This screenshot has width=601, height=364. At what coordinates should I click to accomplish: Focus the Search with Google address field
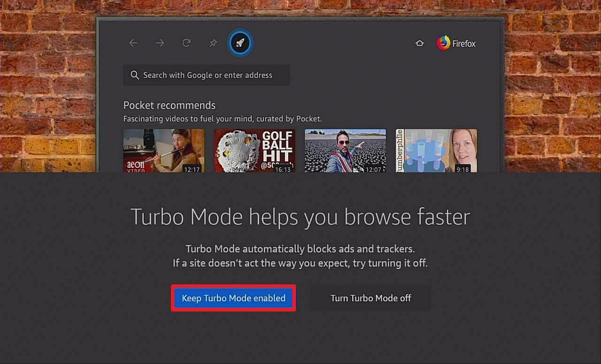pyautogui.click(x=207, y=75)
